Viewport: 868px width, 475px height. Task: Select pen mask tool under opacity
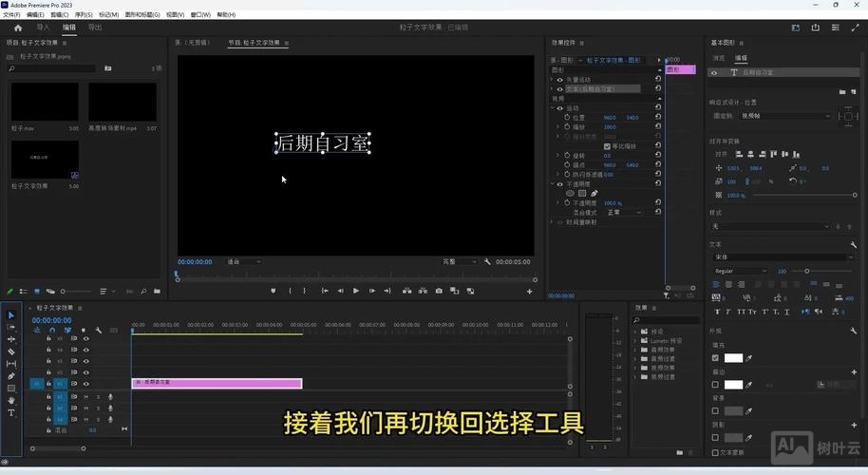click(x=594, y=193)
